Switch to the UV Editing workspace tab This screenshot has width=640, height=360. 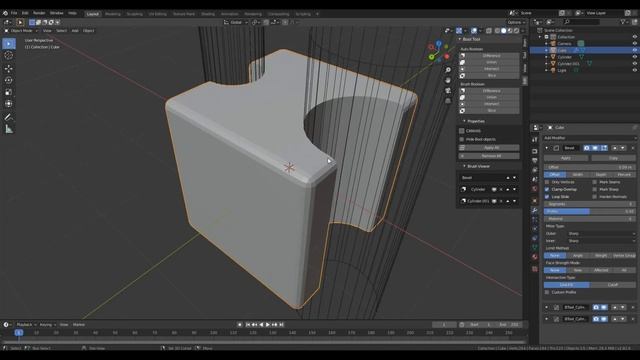coord(158,14)
